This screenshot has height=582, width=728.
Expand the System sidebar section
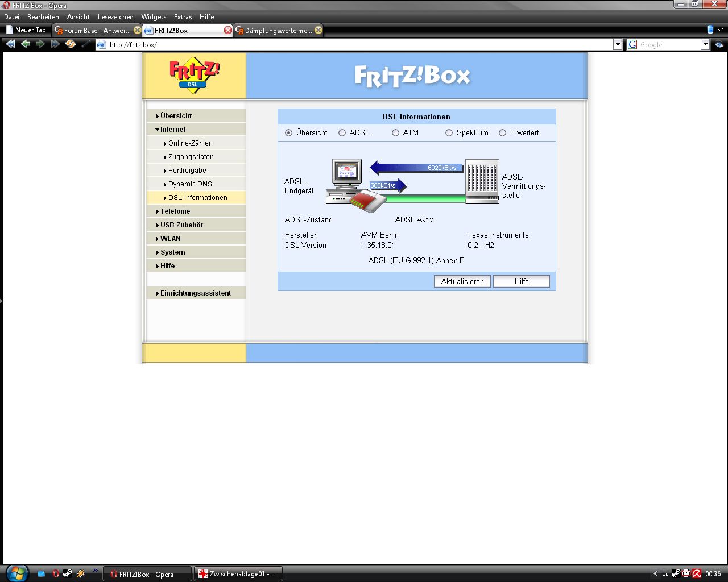tap(196, 252)
